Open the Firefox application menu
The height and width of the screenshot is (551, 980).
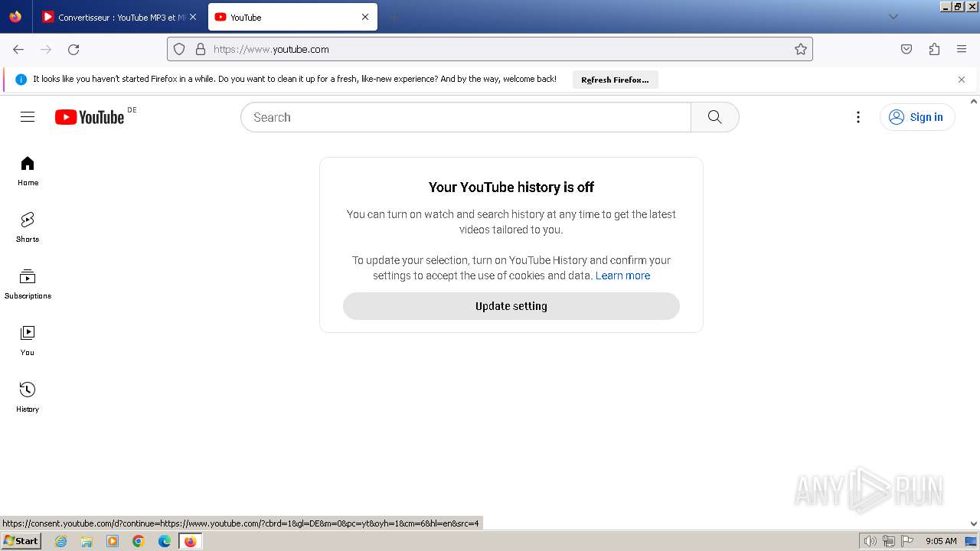point(962,49)
